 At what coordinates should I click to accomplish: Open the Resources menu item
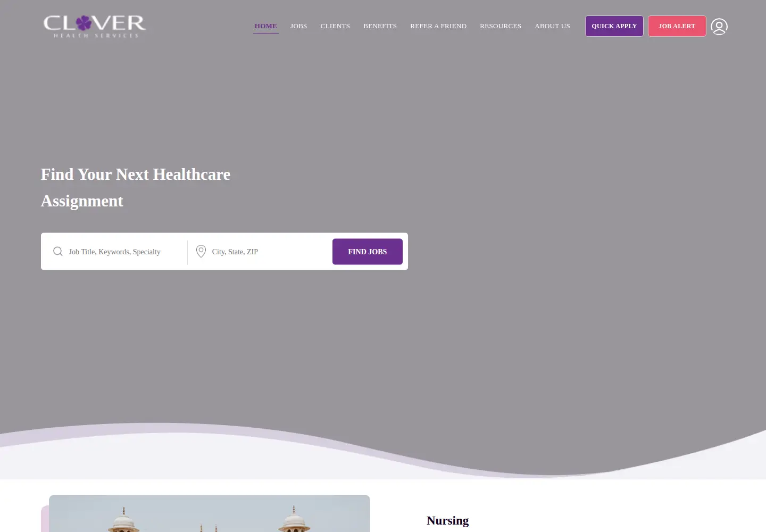click(501, 26)
